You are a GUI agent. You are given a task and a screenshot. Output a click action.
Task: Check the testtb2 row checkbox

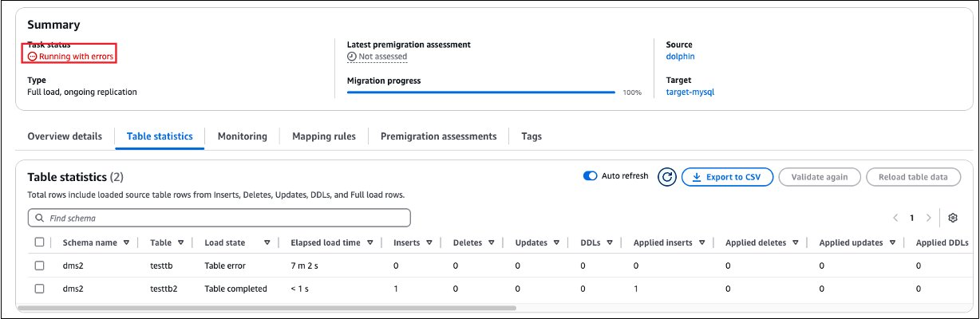point(40,289)
